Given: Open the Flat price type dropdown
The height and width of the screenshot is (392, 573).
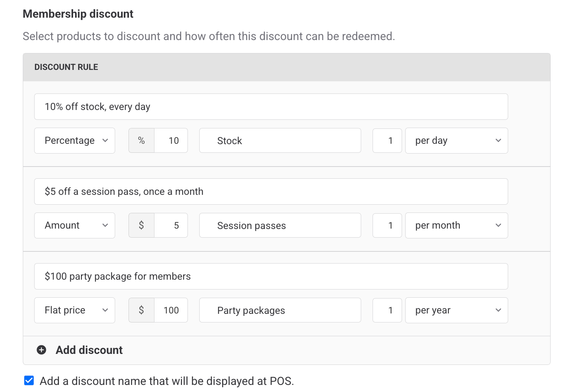Looking at the screenshot, I should click(x=75, y=310).
